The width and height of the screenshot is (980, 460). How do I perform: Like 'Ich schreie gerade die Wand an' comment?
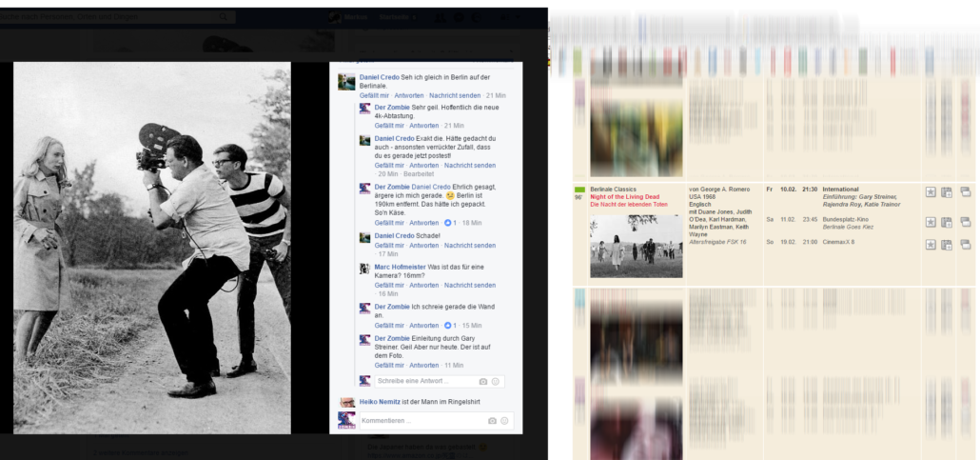pos(389,326)
